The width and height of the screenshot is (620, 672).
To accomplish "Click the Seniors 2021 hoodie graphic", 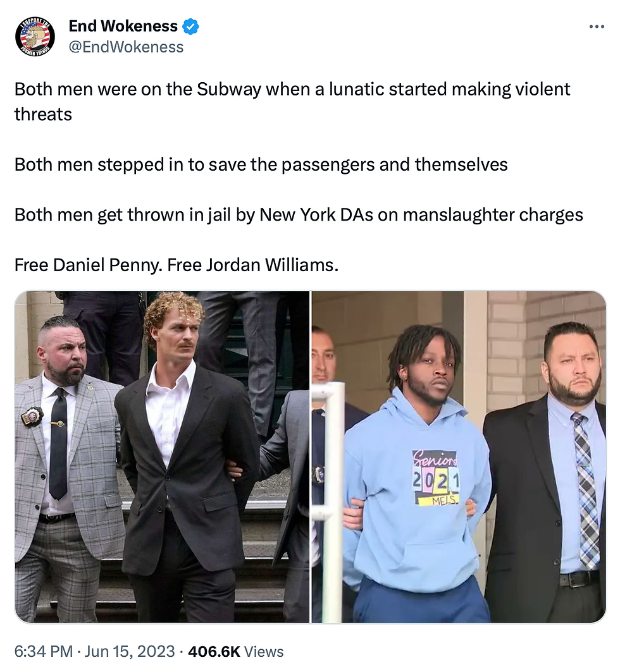I will click(x=436, y=477).
